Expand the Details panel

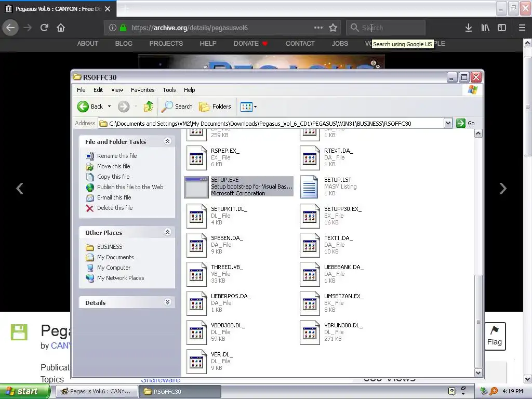[x=167, y=302]
